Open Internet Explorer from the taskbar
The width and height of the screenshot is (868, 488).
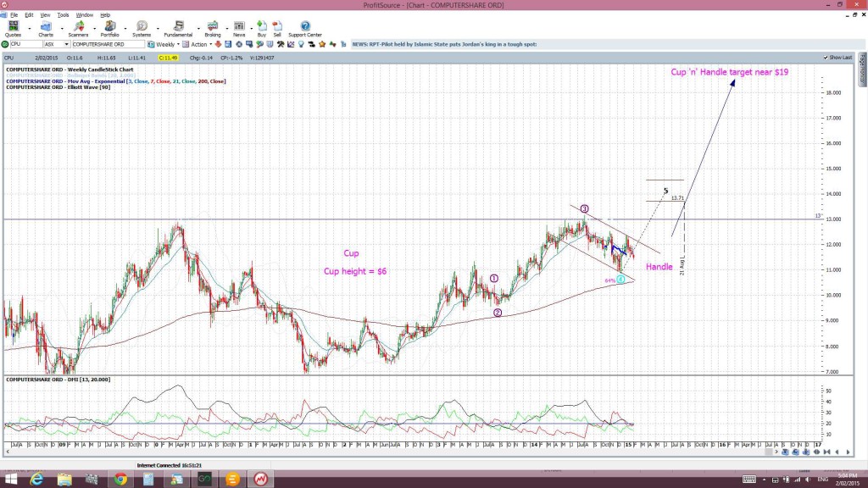[36, 480]
